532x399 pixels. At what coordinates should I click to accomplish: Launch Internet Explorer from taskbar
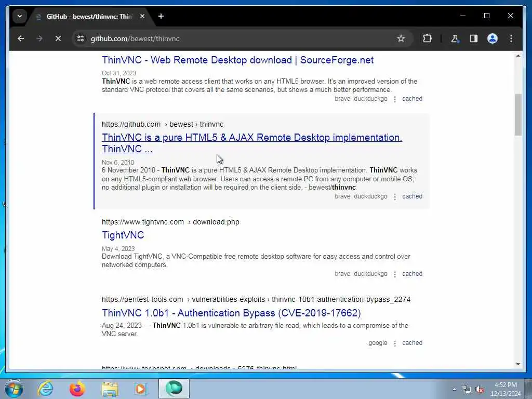click(46, 389)
